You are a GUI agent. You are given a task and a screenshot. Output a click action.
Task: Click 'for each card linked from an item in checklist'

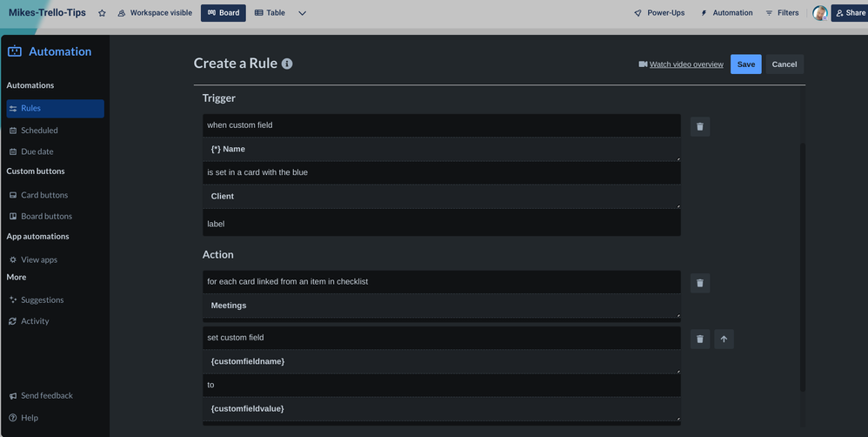coord(287,281)
